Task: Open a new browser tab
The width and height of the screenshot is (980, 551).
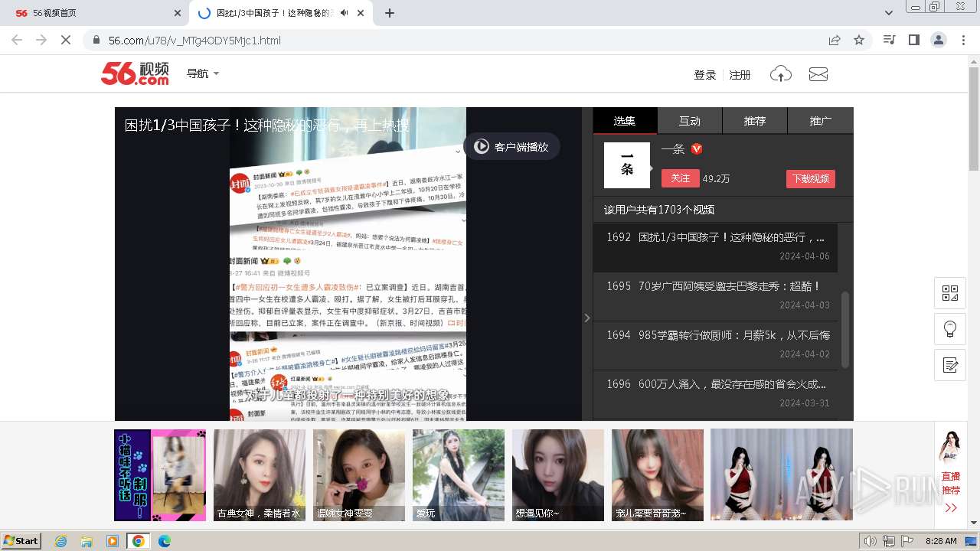Action: [390, 13]
